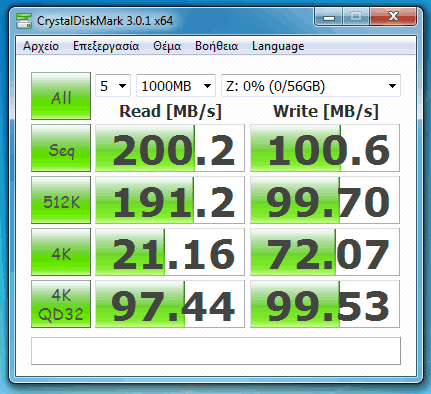Image resolution: width=431 pixels, height=394 pixels.
Task: Open the test count dropdown showing 5
Action: (x=113, y=86)
